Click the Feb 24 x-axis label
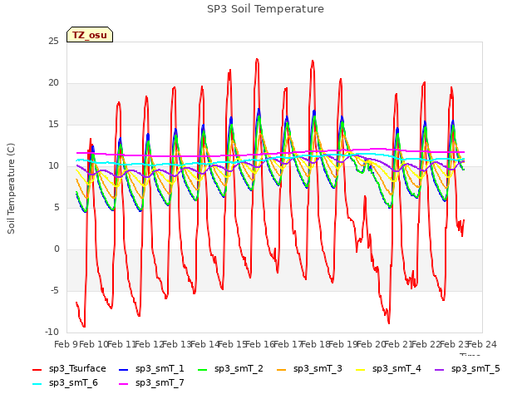Screen dimensions: 532x399 pyautogui.click(x=482, y=345)
